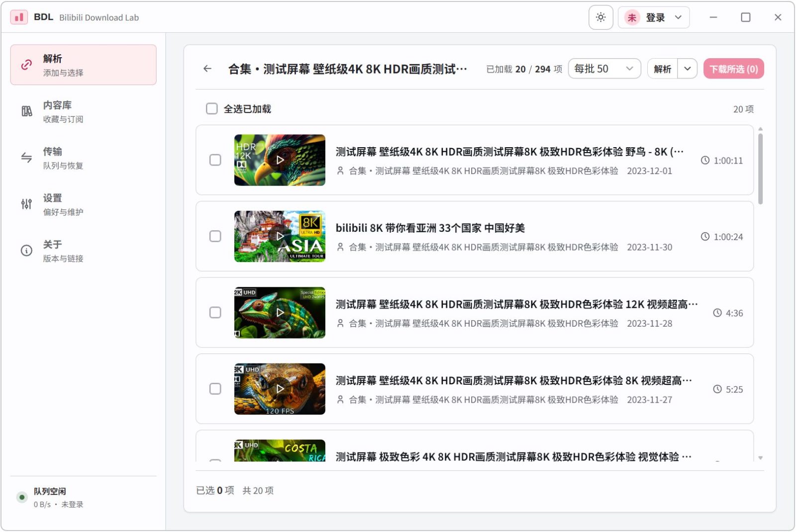796x532 pixels.
Task: Check the 8K 视频超高 video checkbox
Action: point(215,389)
